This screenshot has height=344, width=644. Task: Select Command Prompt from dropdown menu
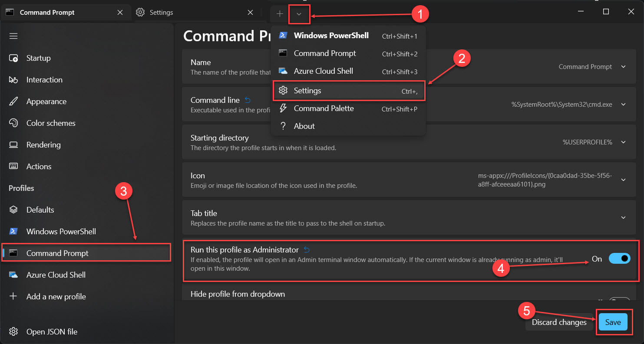coord(348,53)
